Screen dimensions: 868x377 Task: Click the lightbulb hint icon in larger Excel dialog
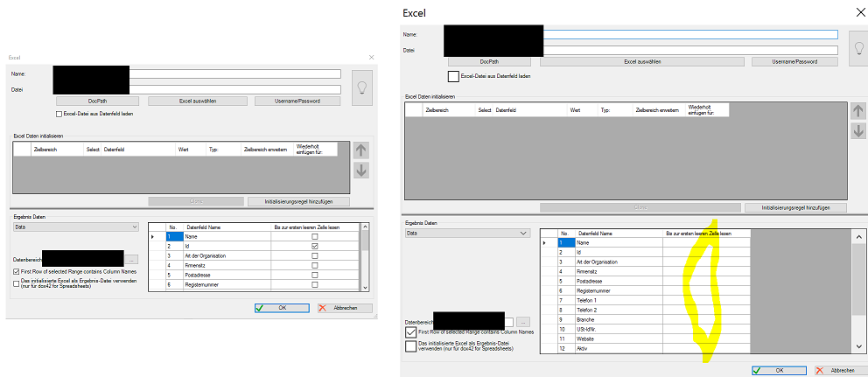point(858,48)
